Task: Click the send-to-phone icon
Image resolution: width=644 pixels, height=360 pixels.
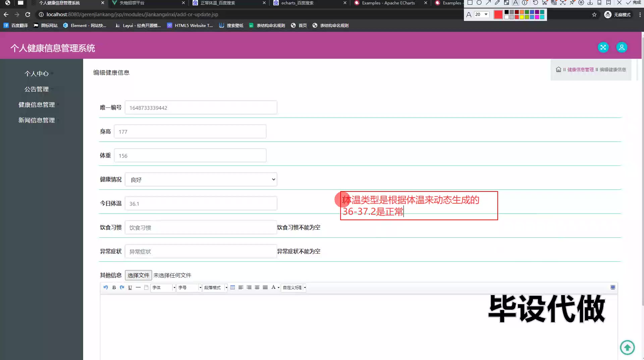Action: (599, 2)
